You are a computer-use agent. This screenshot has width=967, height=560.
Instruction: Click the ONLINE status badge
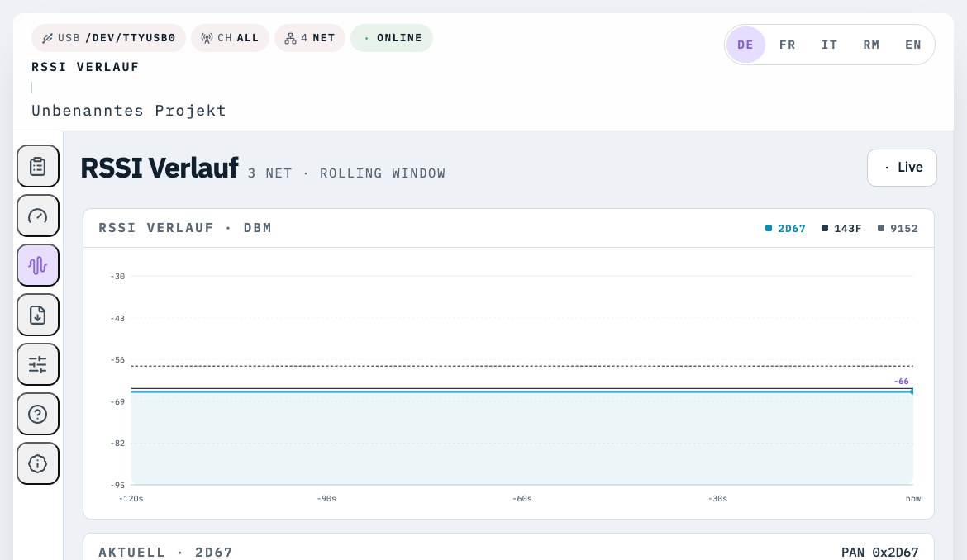392,38
